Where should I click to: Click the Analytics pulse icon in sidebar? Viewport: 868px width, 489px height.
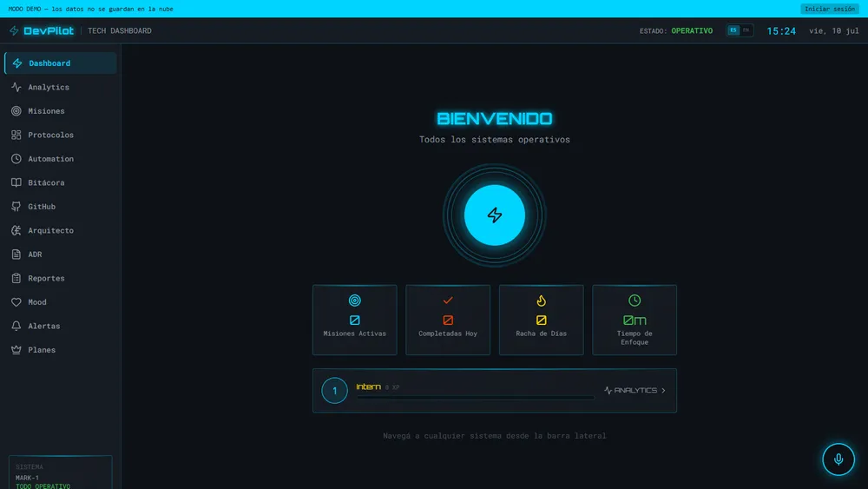(16, 87)
